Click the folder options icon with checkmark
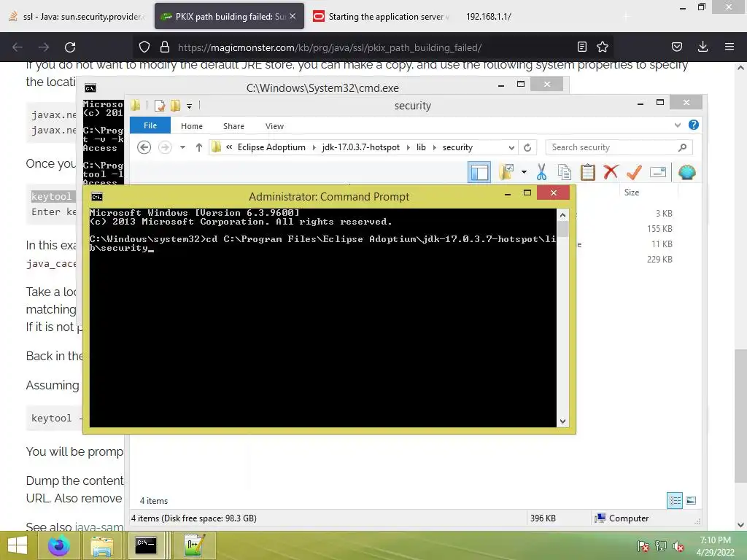The height and width of the screenshot is (560, 747). click(506, 172)
